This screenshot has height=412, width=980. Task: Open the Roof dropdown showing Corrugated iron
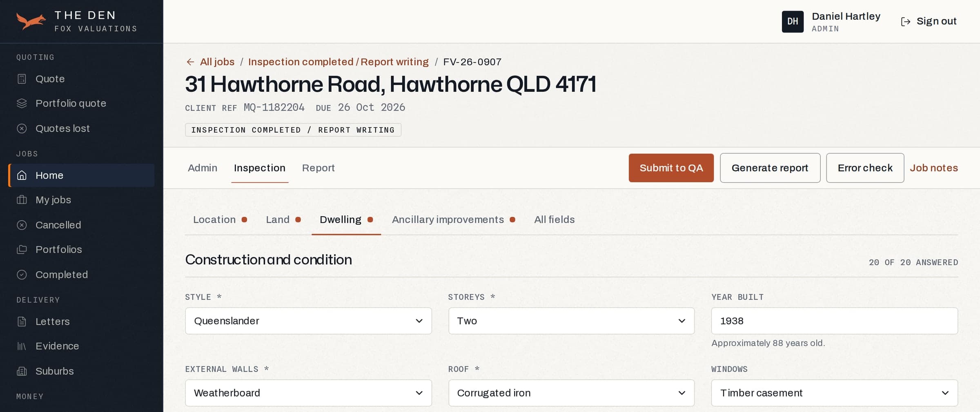(x=571, y=393)
